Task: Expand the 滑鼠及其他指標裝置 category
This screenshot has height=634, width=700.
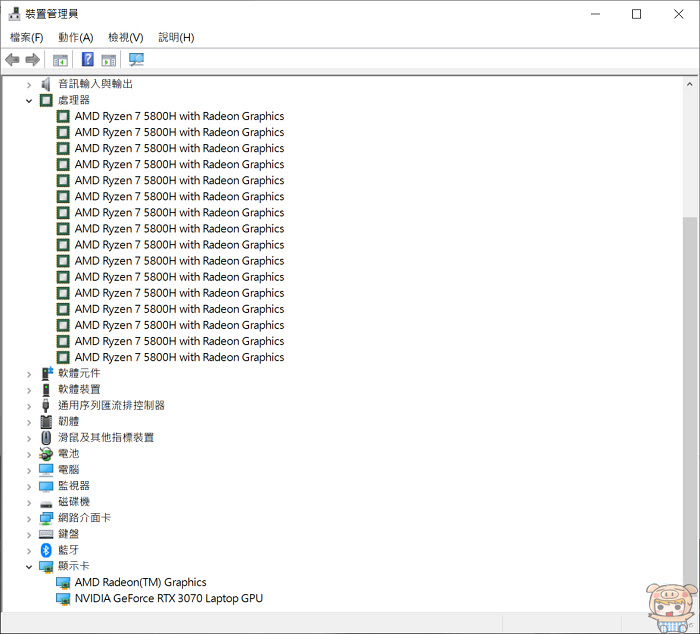Action: coord(29,438)
